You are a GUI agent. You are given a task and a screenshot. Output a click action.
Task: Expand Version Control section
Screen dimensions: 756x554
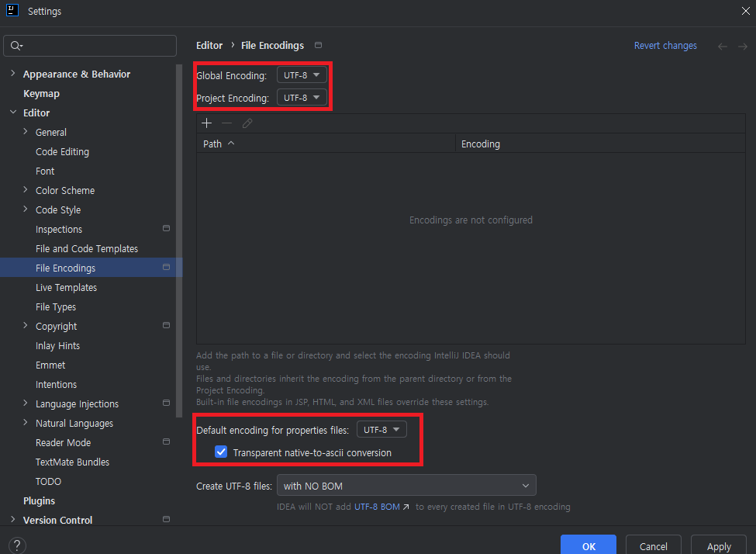tap(13, 519)
